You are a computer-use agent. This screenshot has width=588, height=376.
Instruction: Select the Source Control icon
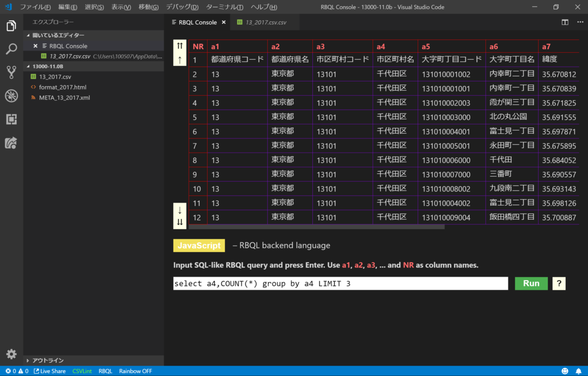11,72
